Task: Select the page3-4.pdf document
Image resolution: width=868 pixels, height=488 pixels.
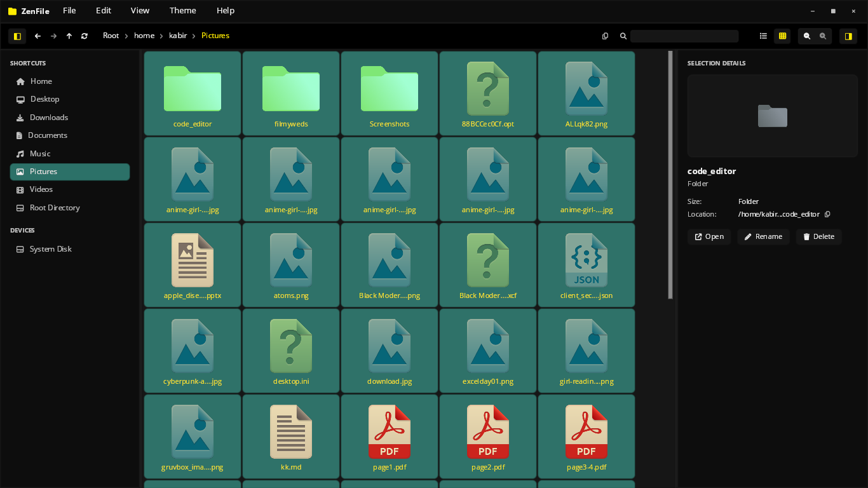Action: pos(587,437)
